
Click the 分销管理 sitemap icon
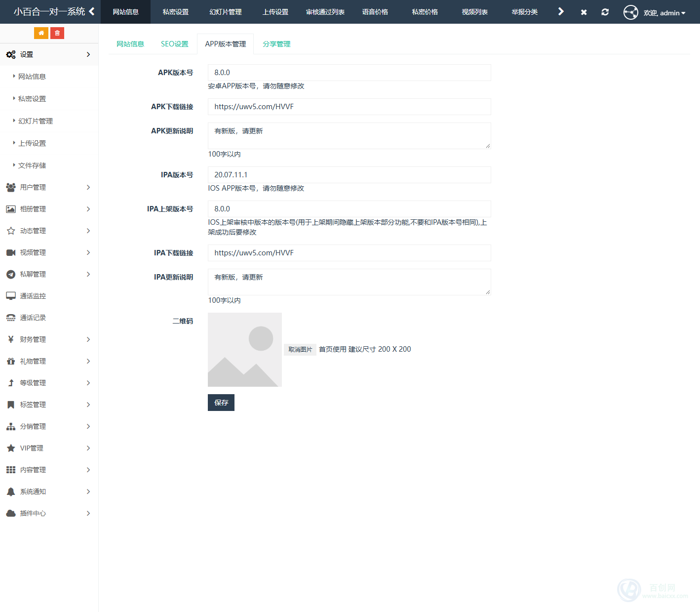[x=11, y=426]
